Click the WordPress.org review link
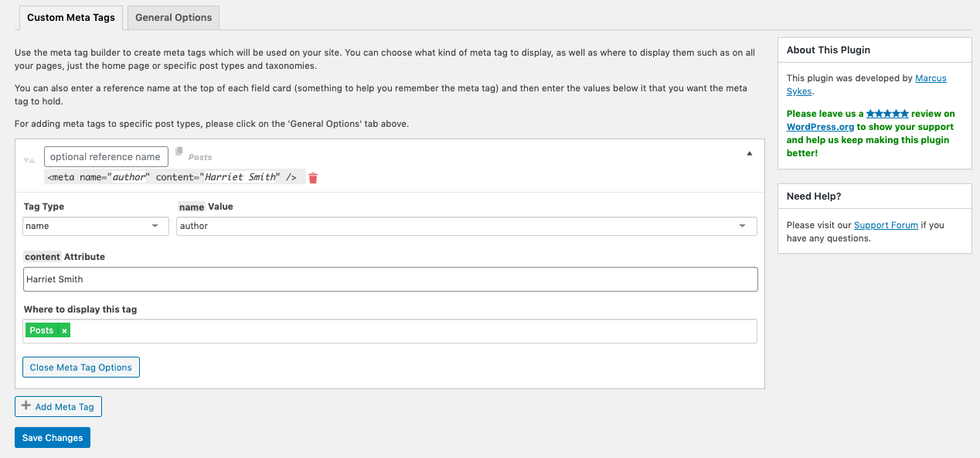This screenshot has height=458, width=980. coord(820,126)
